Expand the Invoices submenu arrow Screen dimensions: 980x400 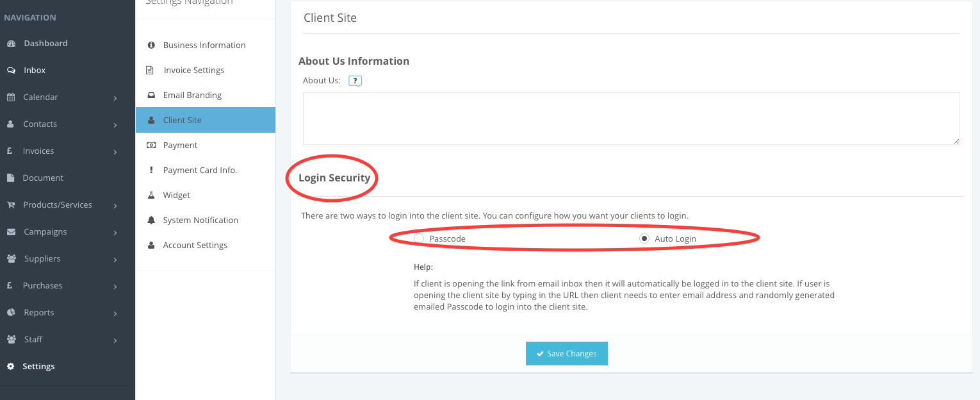[115, 152]
